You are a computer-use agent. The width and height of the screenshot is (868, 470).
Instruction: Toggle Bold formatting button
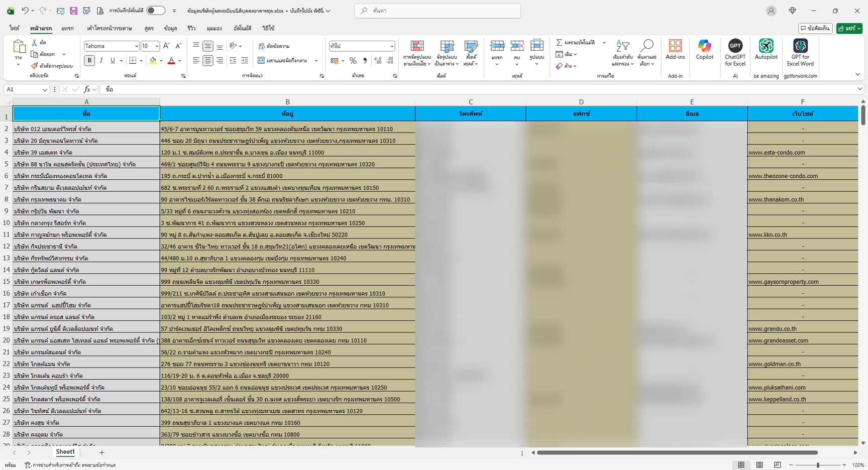pos(89,61)
